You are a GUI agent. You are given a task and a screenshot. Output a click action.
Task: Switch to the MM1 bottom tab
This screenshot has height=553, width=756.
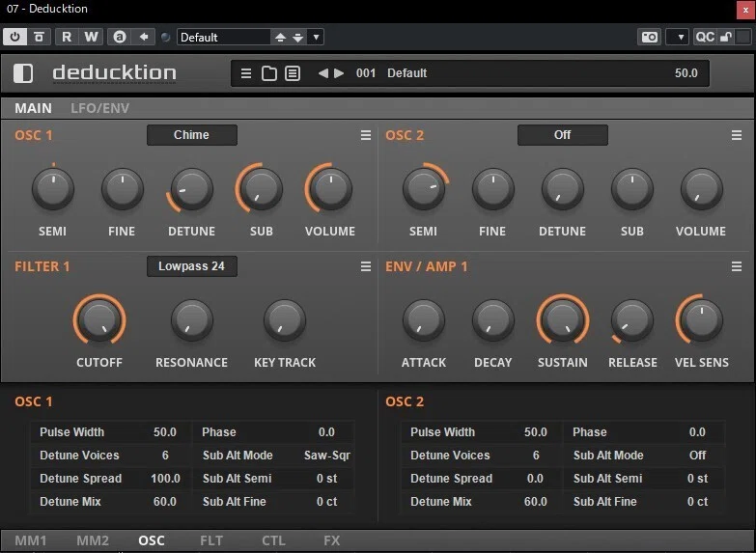tap(30, 540)
